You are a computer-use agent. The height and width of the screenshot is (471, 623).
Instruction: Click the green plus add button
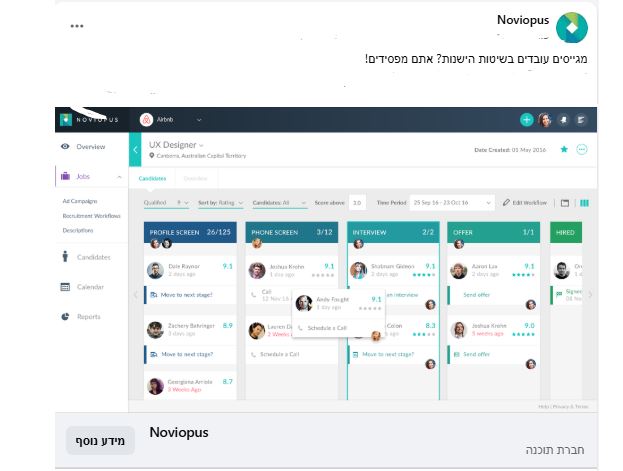click(527, 120)
